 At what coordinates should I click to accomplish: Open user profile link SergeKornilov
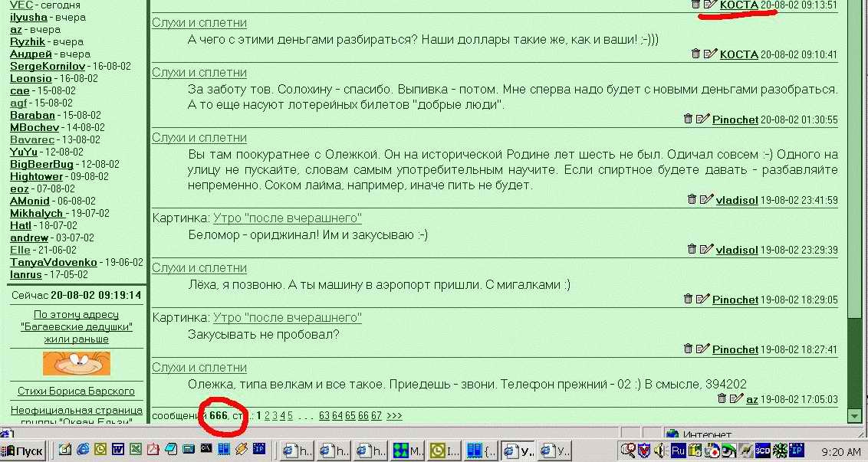coord(48,66)
